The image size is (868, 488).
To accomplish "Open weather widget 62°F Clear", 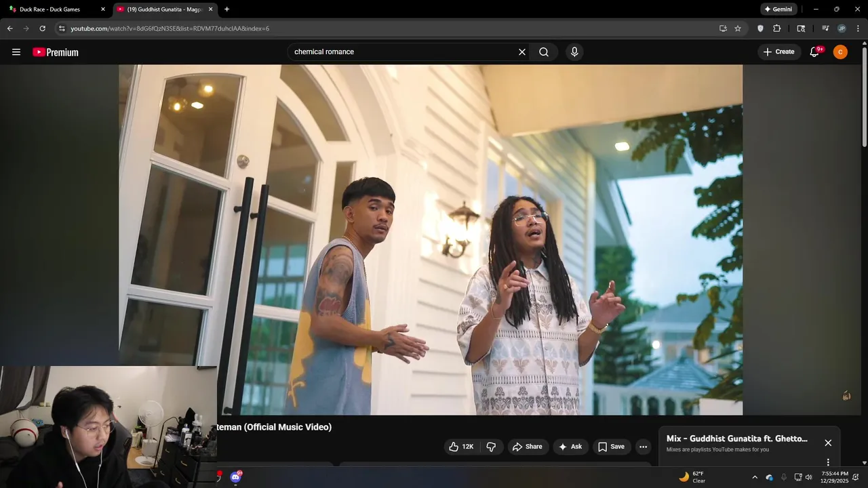I will (x=692, y=477).
